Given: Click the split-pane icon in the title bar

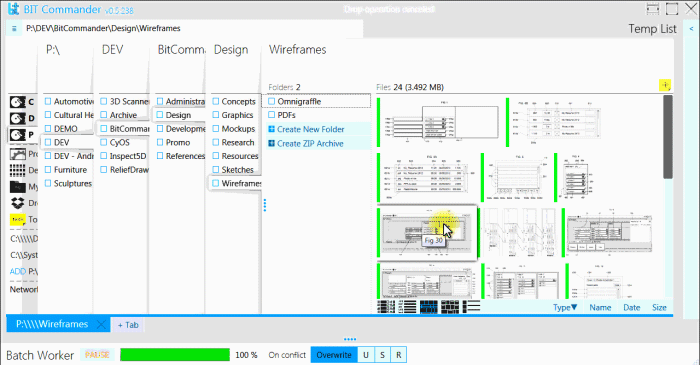Looking at the screenshot, I should click(x=653, y=8).
